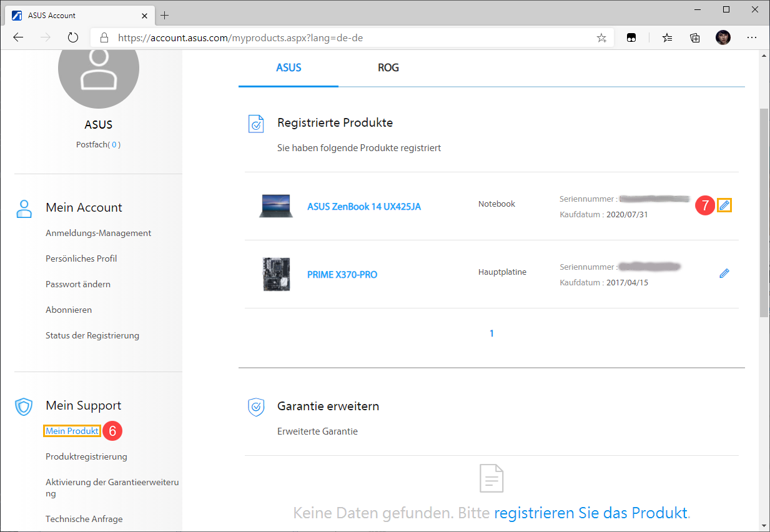
Task: Click the browser forward arrow
Action: tap(46, 37)
